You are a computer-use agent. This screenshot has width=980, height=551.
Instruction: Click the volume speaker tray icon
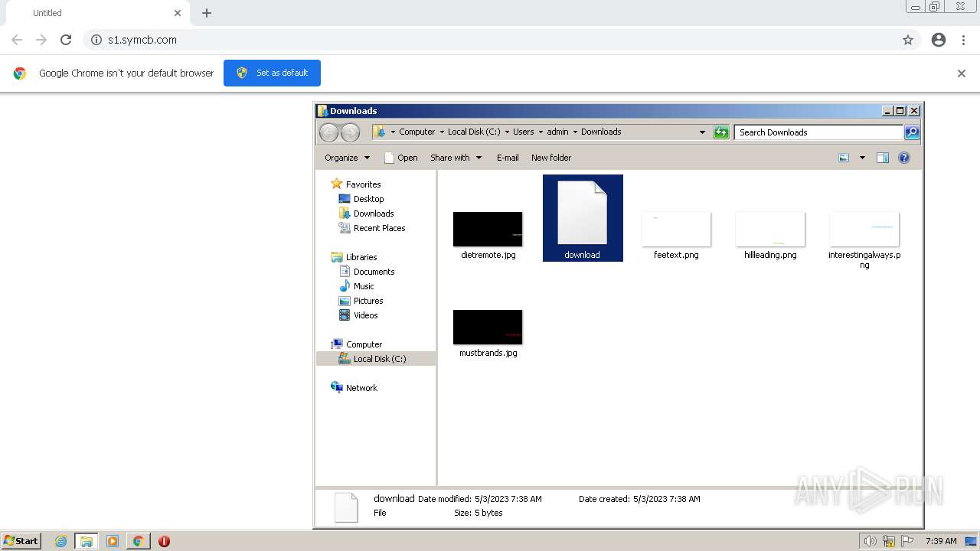click(x=871, y=541)
